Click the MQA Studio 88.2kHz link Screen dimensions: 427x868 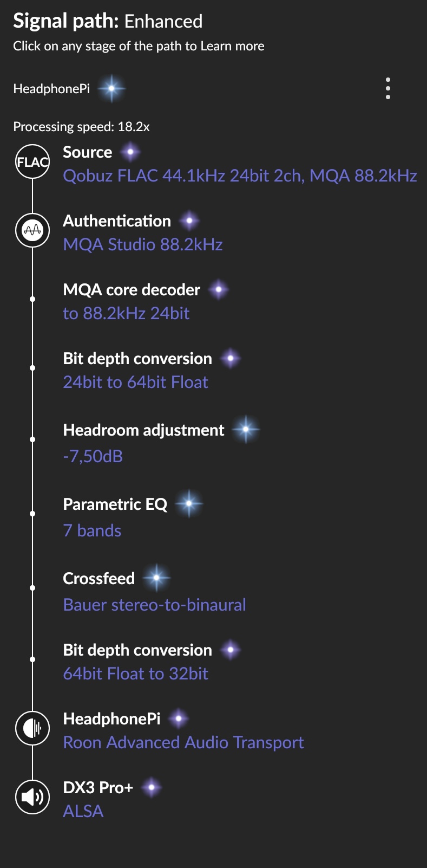tap(143, 244)
